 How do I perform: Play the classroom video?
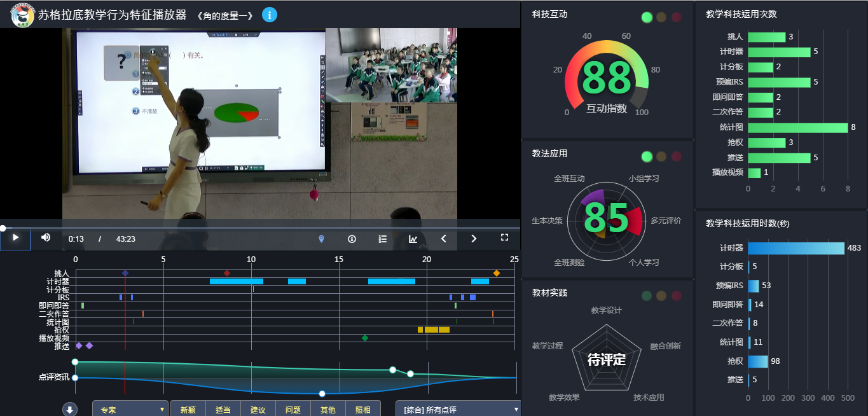tap(16, 238)
